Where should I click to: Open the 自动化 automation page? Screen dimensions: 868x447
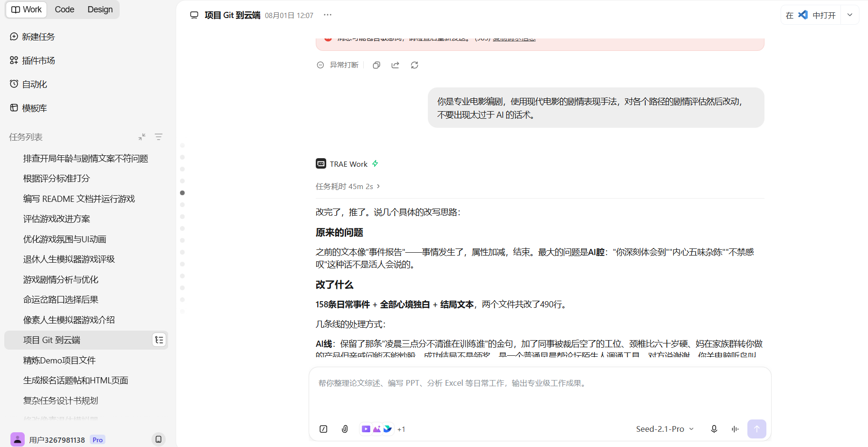tap(28, 84)
